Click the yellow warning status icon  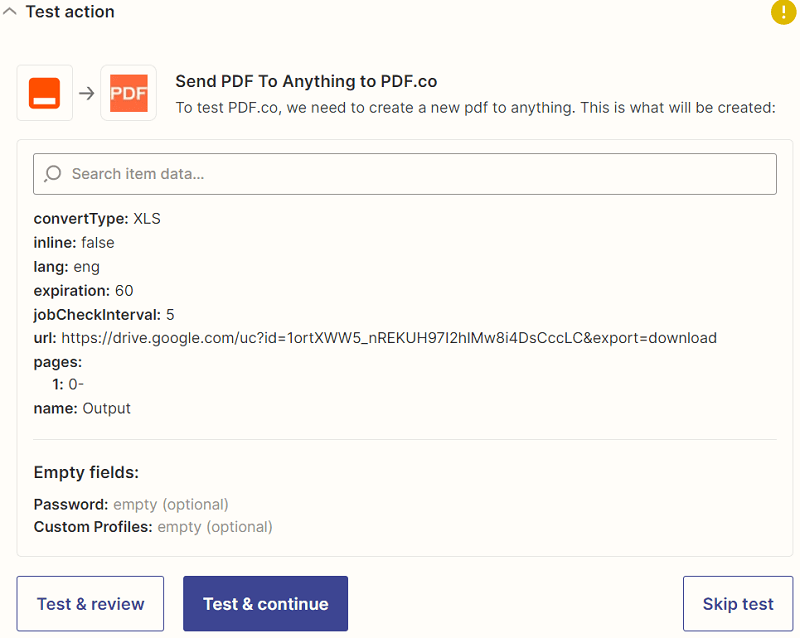783,12
